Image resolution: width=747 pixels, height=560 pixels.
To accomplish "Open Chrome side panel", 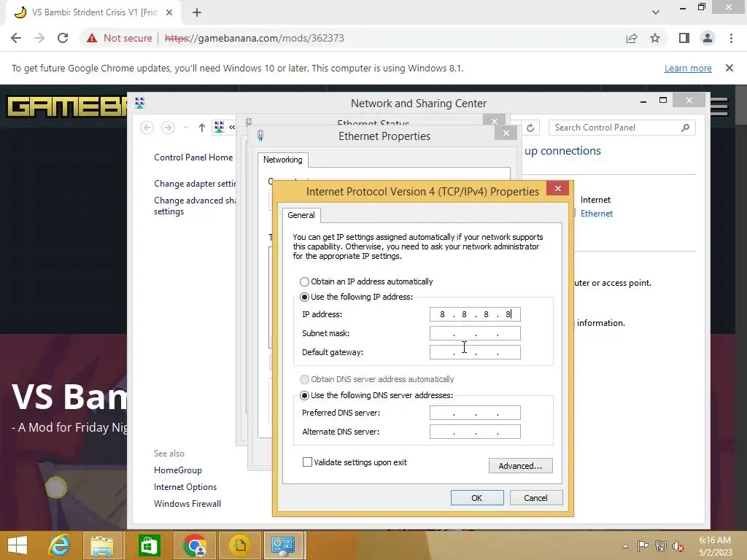I will 684,38.
